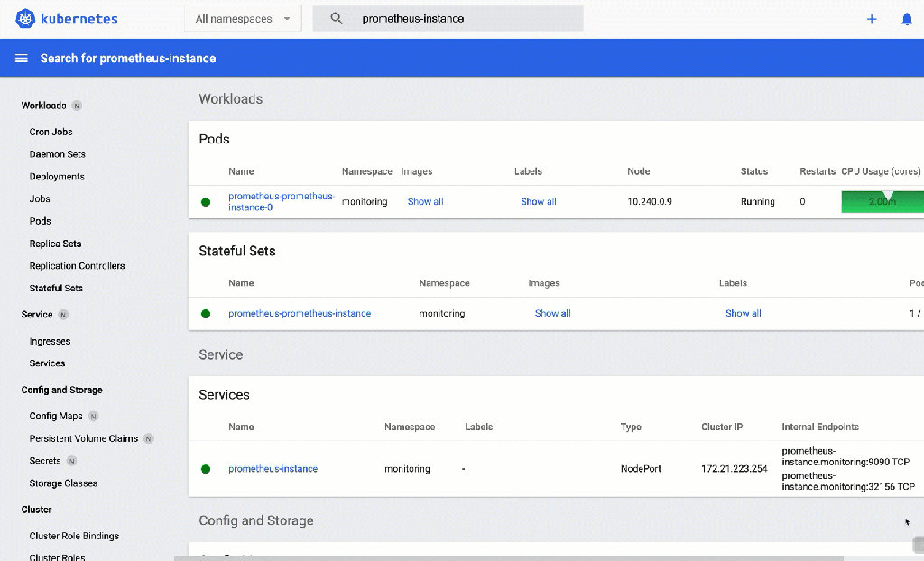Image resolution: width=924 pixels, height=561 pixels.
Task: Select Workloads sidebar heading
Action: tap(43, 106)
